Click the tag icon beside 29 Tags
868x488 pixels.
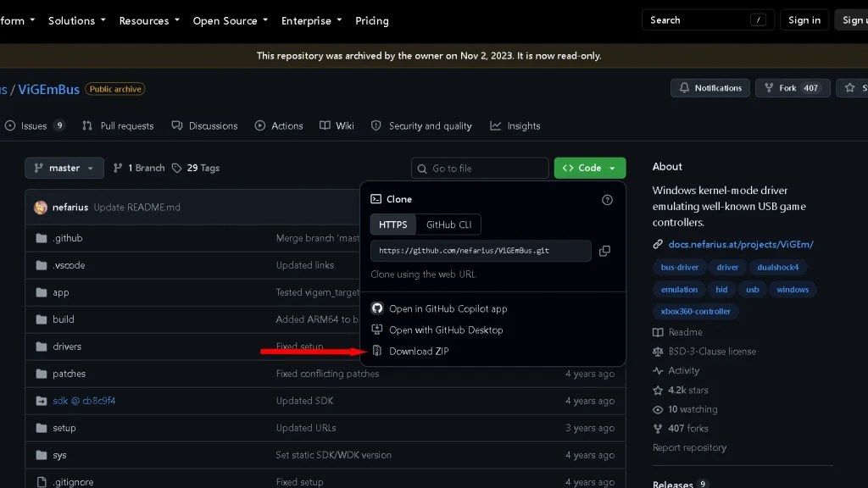[176, 168]
